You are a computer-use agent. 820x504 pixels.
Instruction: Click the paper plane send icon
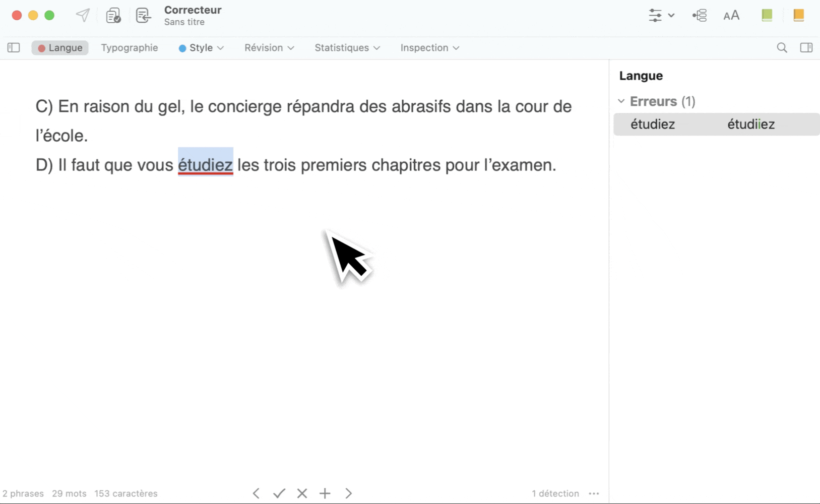pyautogui.click(x=83, y=15)
